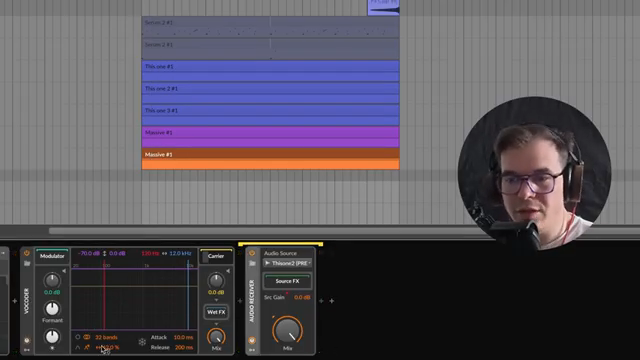The image size is (640, 360).
Task: Open the Audio Receiver preset folder icon
Action: pos(252,263)
